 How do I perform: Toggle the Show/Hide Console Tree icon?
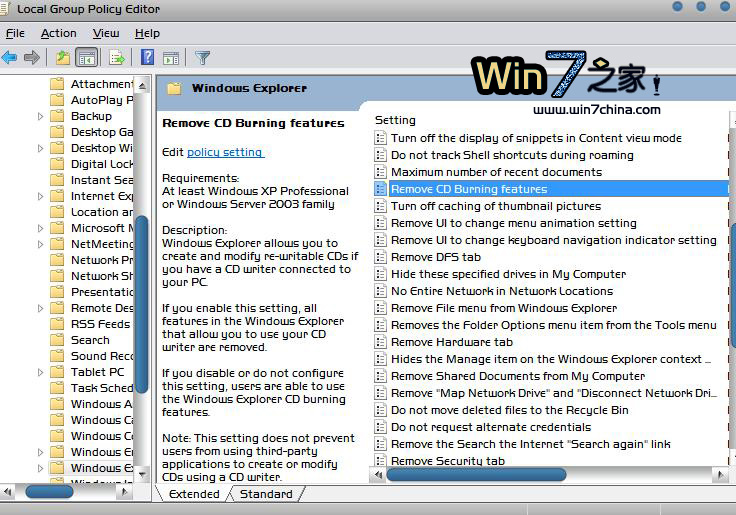(x=87, y=58)
